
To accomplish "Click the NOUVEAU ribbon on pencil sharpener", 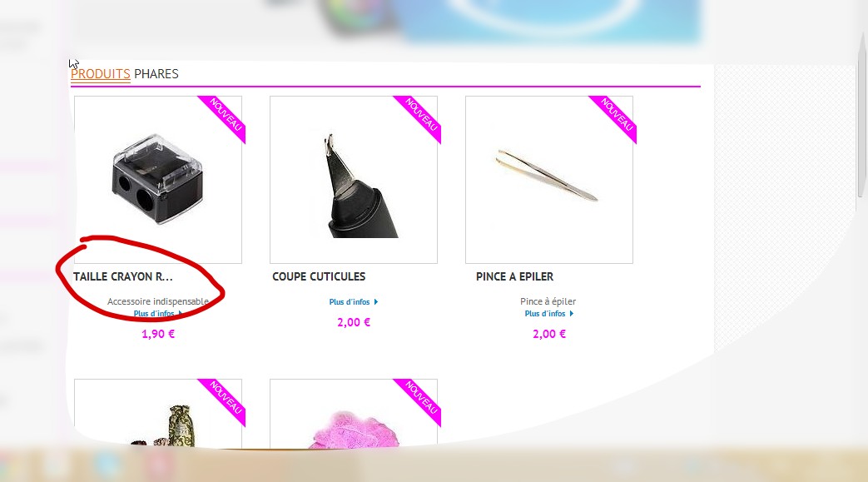I will [x=226, y=115].
